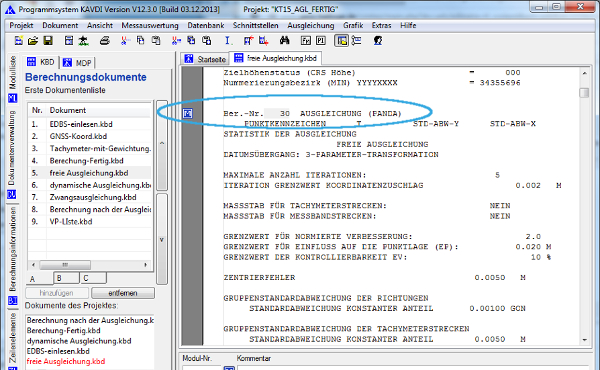Image resolution: width=600 pixels, height=370 pixels.
Task: Click the list tree toolbar icon
Action: pos(357,41)
